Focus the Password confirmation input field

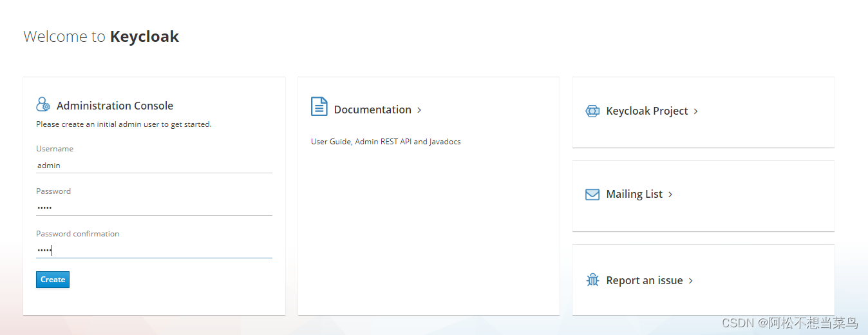[154, 250]
